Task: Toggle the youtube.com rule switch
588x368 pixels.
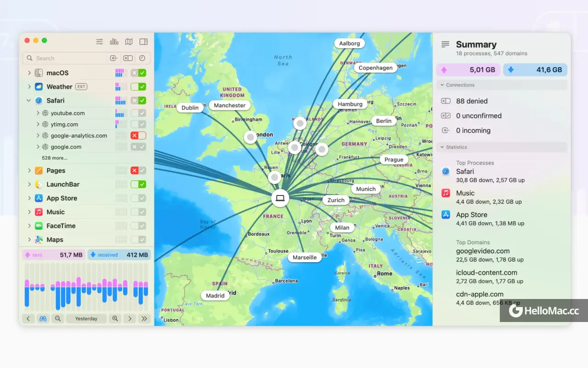Action: click(138, 113)
